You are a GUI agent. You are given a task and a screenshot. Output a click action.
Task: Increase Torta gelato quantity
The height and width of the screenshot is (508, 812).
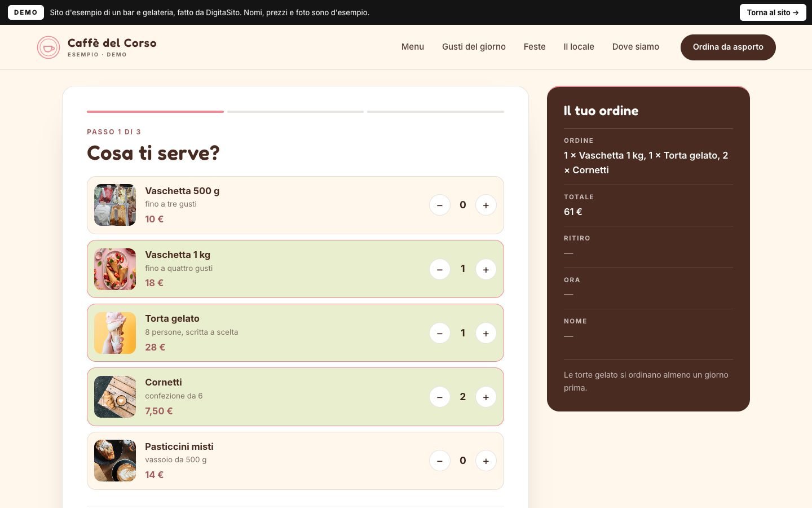tap(486, 333)
